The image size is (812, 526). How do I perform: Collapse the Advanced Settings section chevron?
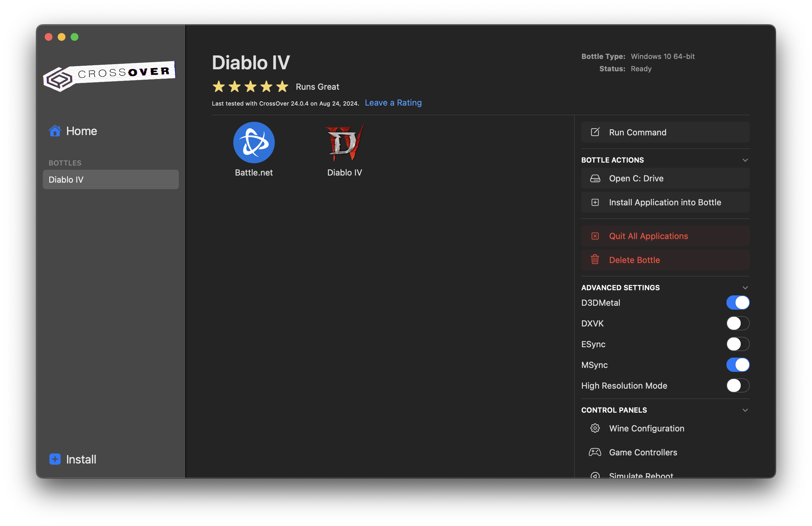745,288
